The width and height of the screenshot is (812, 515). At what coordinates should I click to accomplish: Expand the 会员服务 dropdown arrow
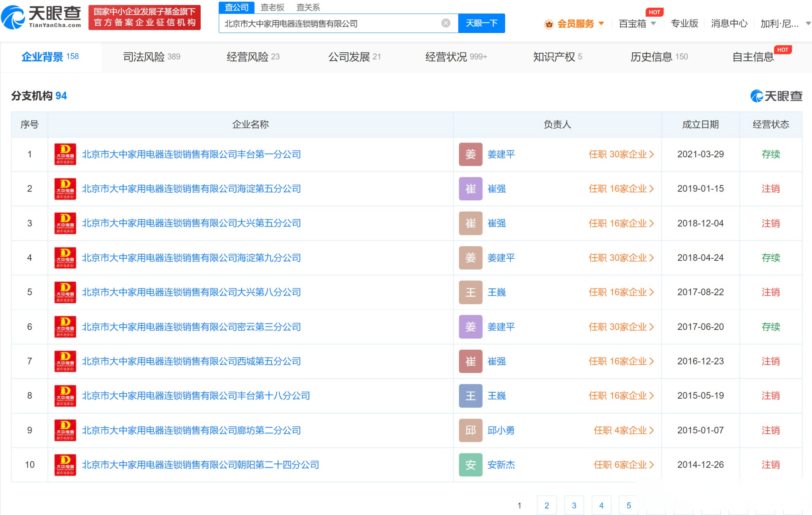tap(601, 23)
